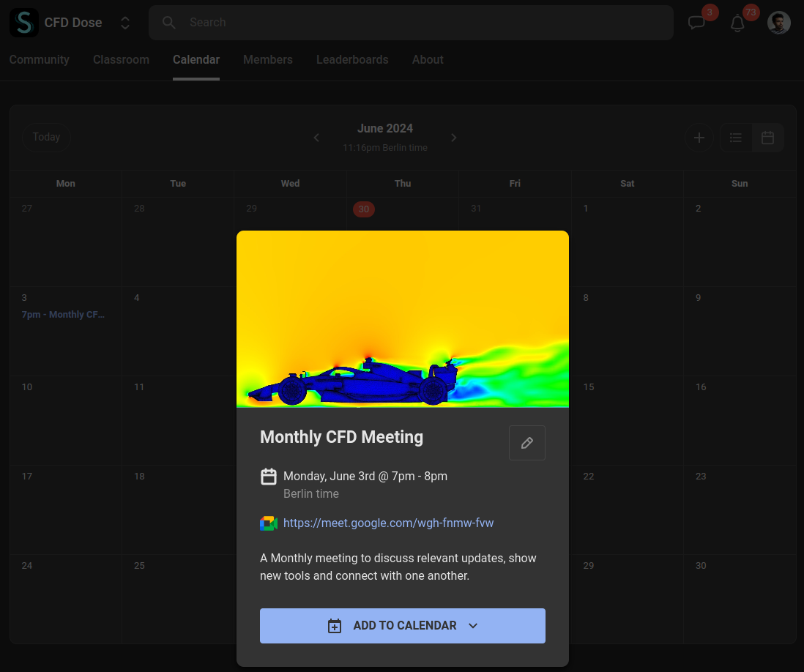804x672 pixels.
Task: Click the Today button
Action: click(x=46, y=137)
